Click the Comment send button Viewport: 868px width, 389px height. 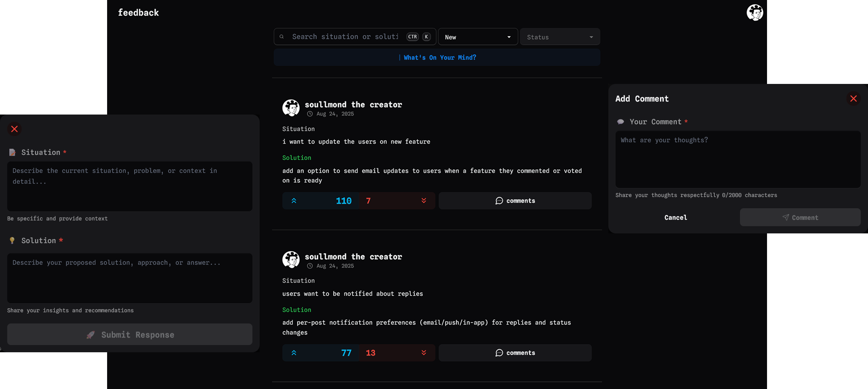[800, 217]
